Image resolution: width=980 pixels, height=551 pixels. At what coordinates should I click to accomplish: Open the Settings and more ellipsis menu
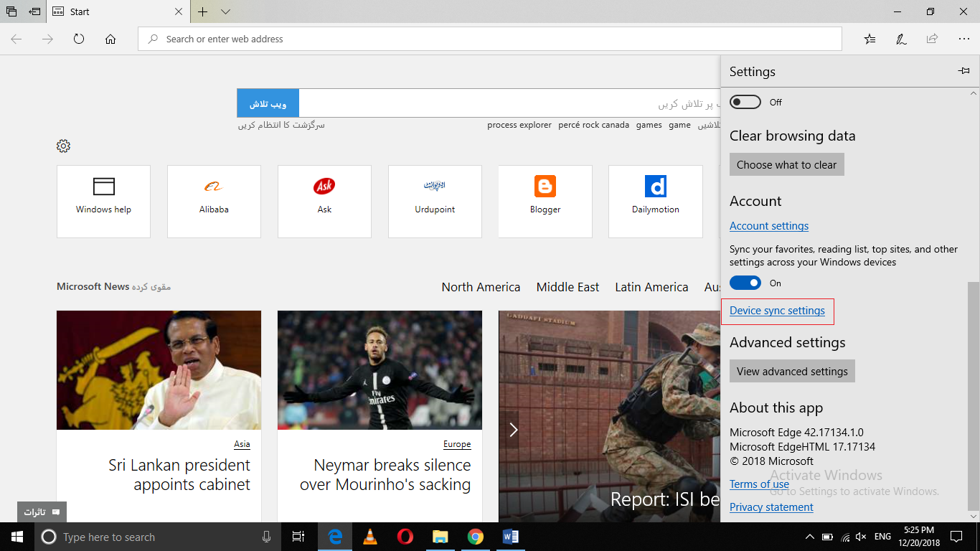coord(963,39)
